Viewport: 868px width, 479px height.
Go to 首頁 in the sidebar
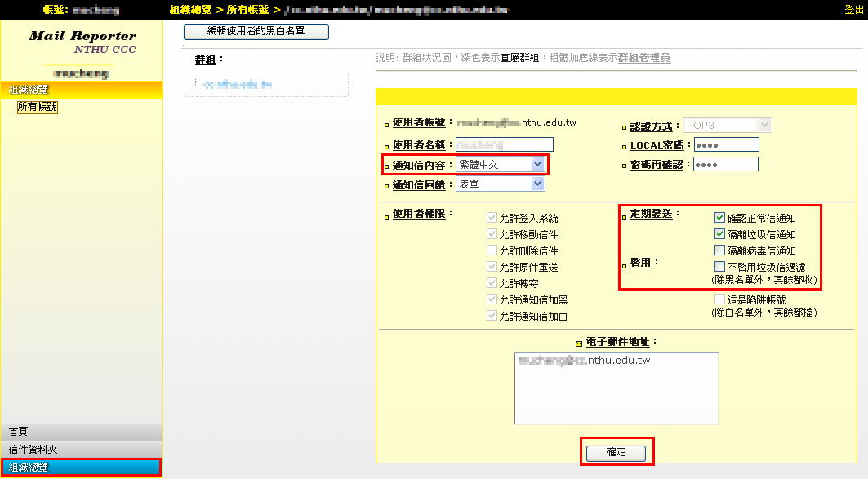pyautogui.click(x=82, y=431)
